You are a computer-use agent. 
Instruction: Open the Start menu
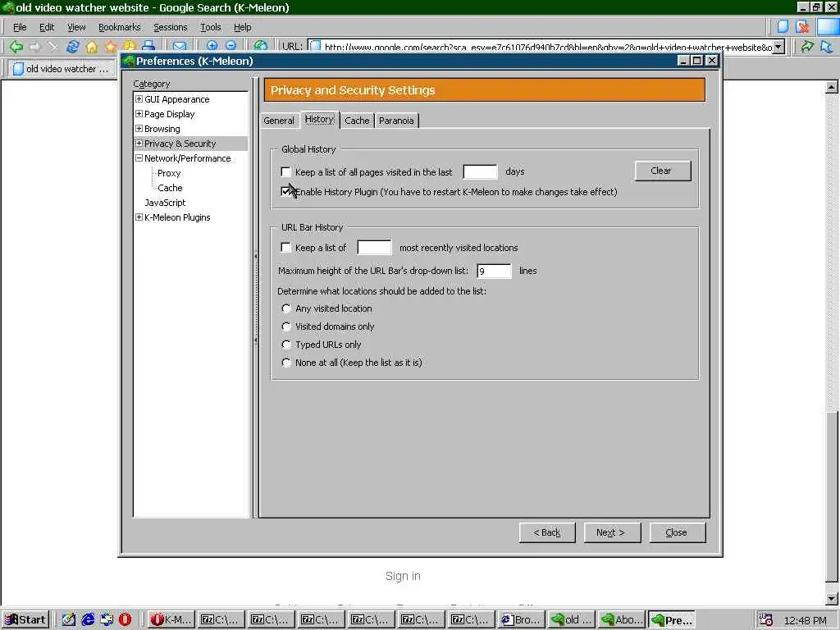click(x=25, y=620)
